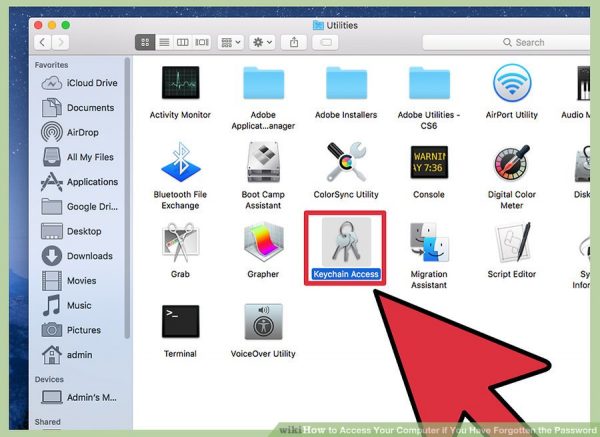Open Documents in the sidebar
Screen dimensions: 600x437
78,108
